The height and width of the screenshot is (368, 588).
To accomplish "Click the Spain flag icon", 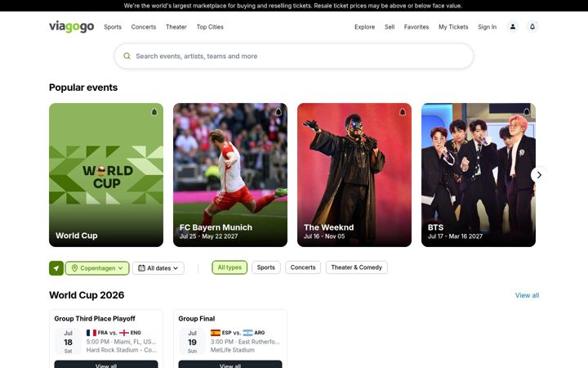I will (x=216, y=333).
